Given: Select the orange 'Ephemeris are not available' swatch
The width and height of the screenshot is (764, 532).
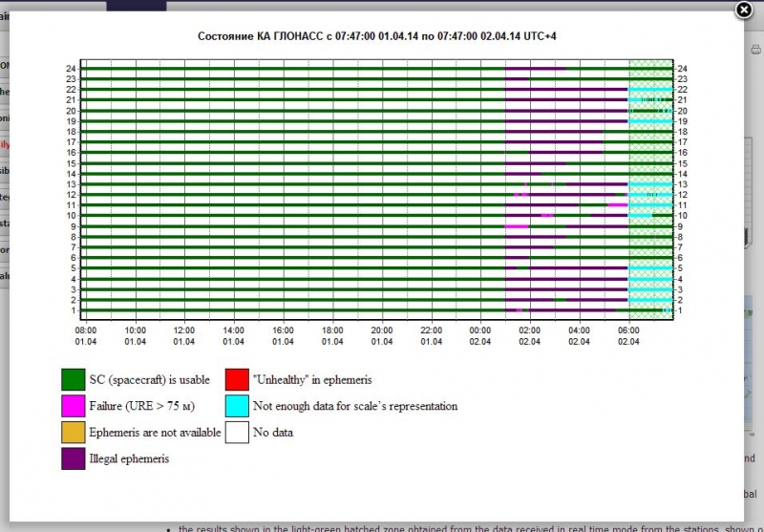Looking at the screenshot, I should pyautogui.click(x=74, y=433).
